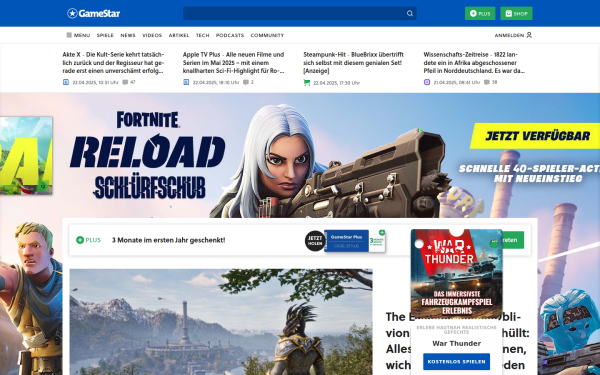Click comment icon with 38 comments

coord(486,82)
